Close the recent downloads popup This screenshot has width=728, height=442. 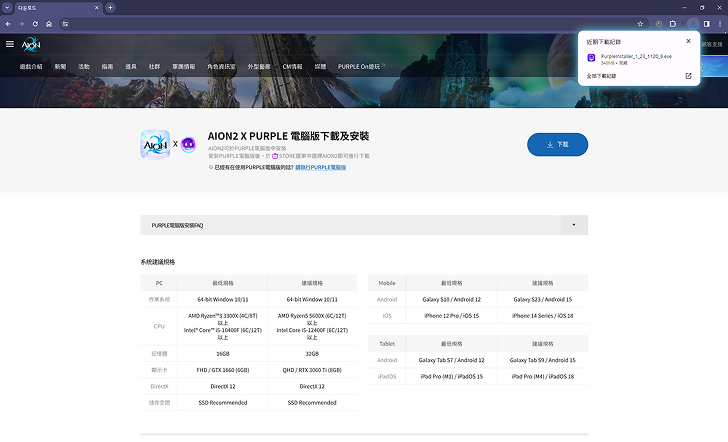tap(688, 41)
